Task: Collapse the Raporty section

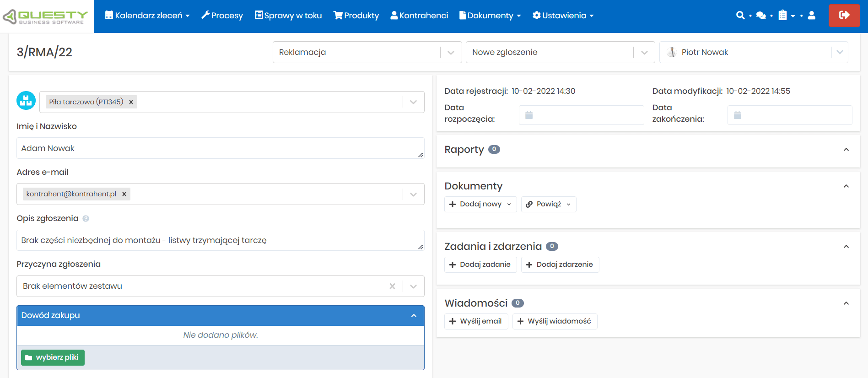Action: coord(846,150)
